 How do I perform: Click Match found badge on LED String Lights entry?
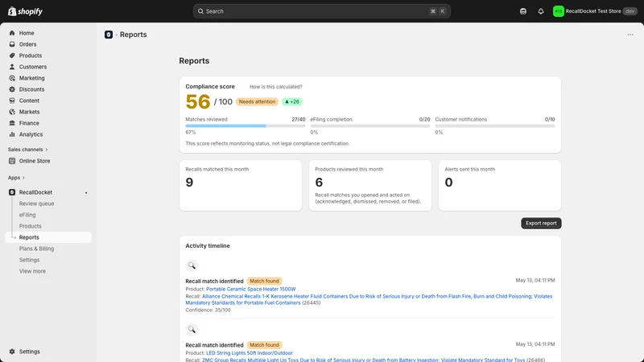264,345
